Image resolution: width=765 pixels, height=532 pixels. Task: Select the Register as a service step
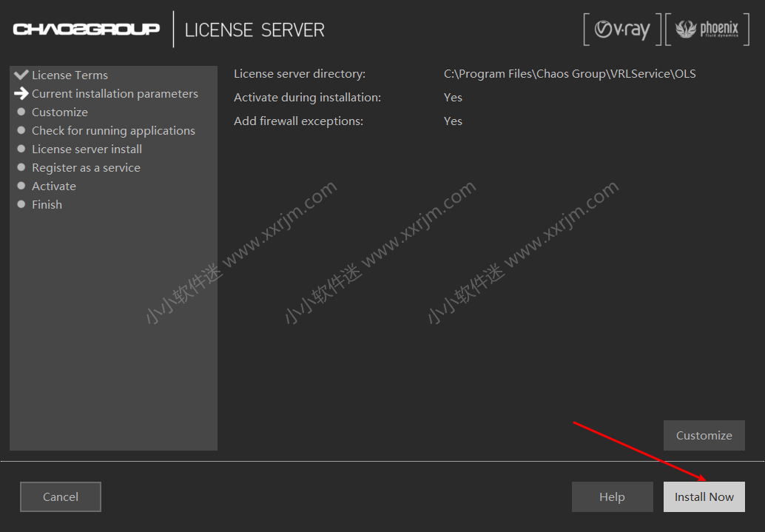point(86,168)
